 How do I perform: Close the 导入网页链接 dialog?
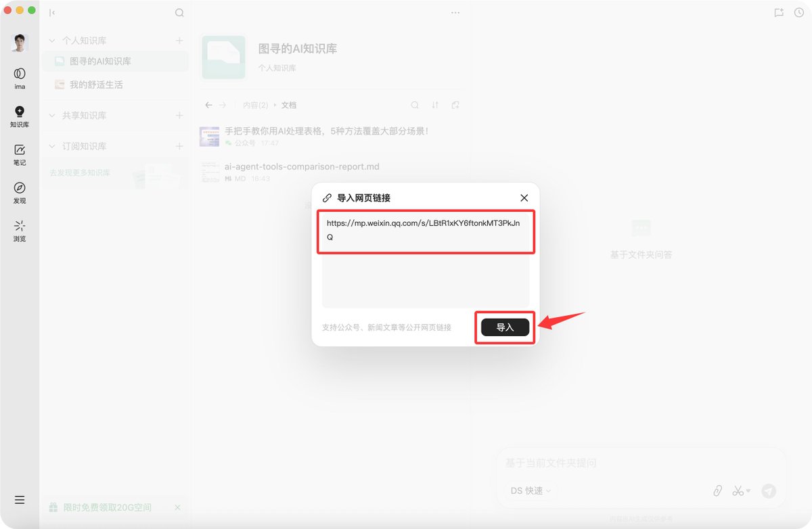pyautogui.click(x=524, y=198)
